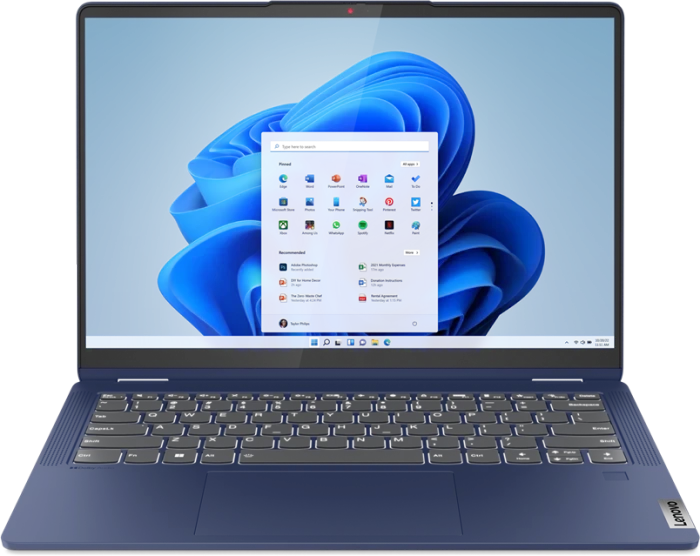The image size is (700, 556).
Task: Click the All apps button
Action: [410, 164]
